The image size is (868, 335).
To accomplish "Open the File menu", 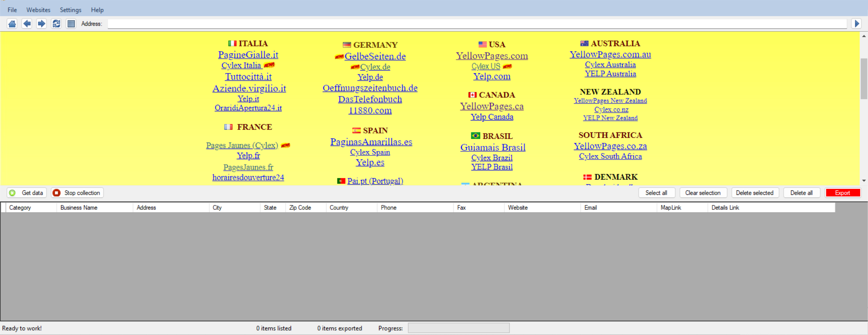I will pyautogui.click(x=12, y=10).
